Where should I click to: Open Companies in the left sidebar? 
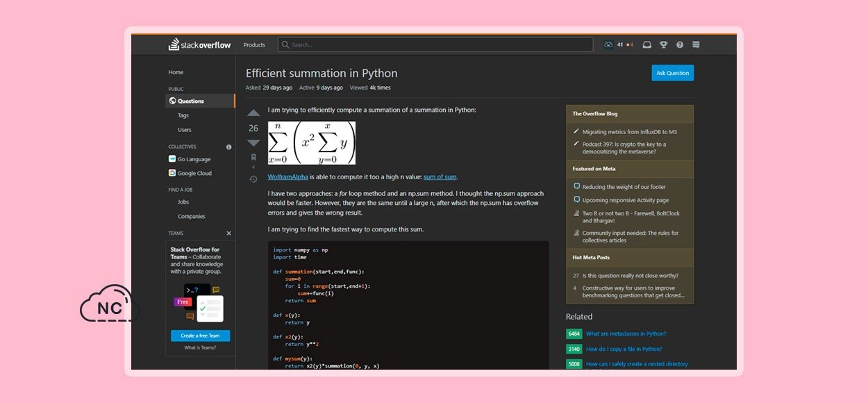tap(192, 216)
